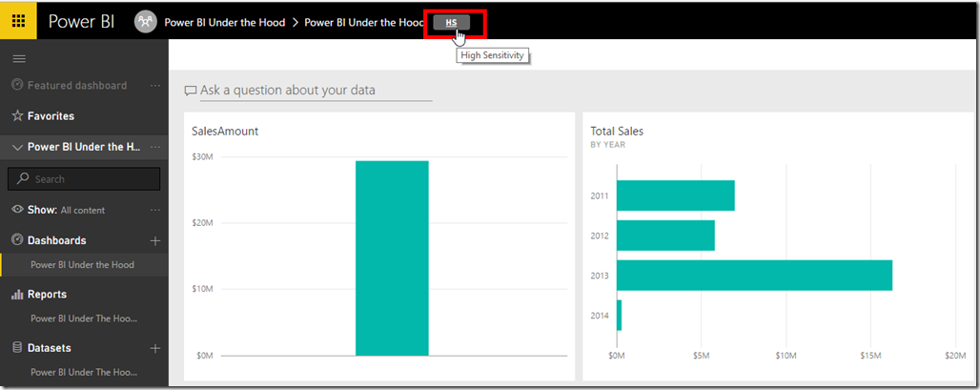Click the magnifier icon in Search box

pos(23,178)
